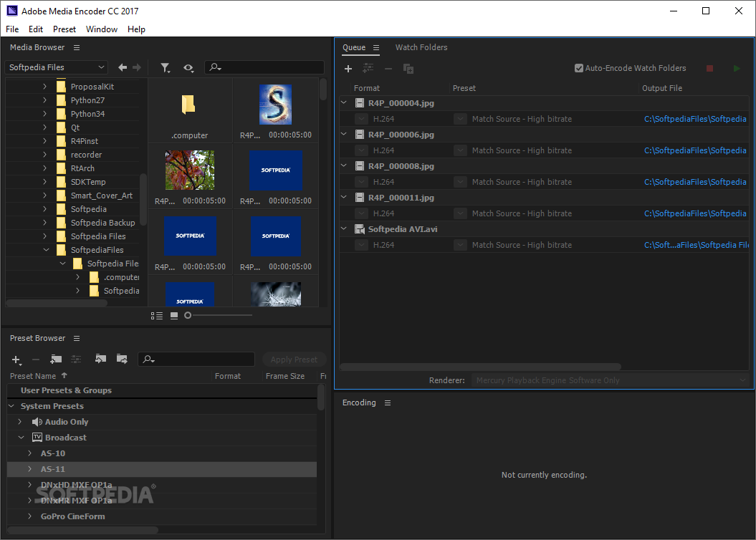Viewport: 756px width, 540px height.
Task: Collapse the Softpedia AVI.avi queue item
Action: click(344, 228)
